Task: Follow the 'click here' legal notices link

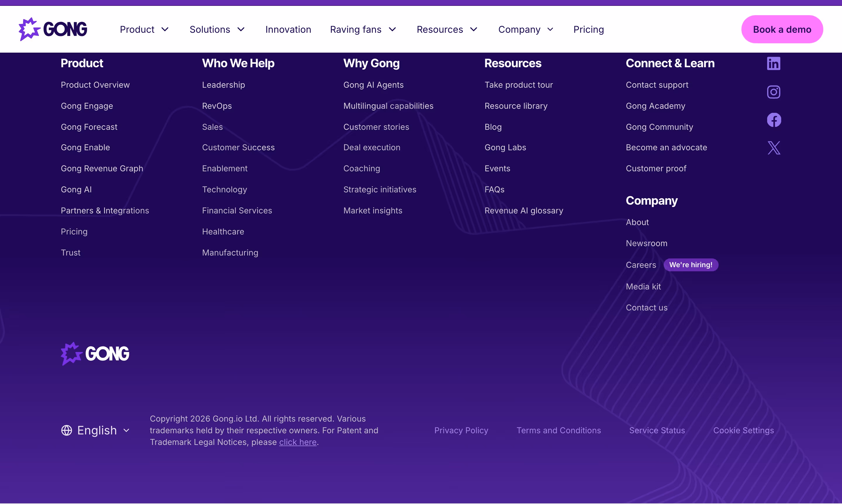Action: (298, 442)
